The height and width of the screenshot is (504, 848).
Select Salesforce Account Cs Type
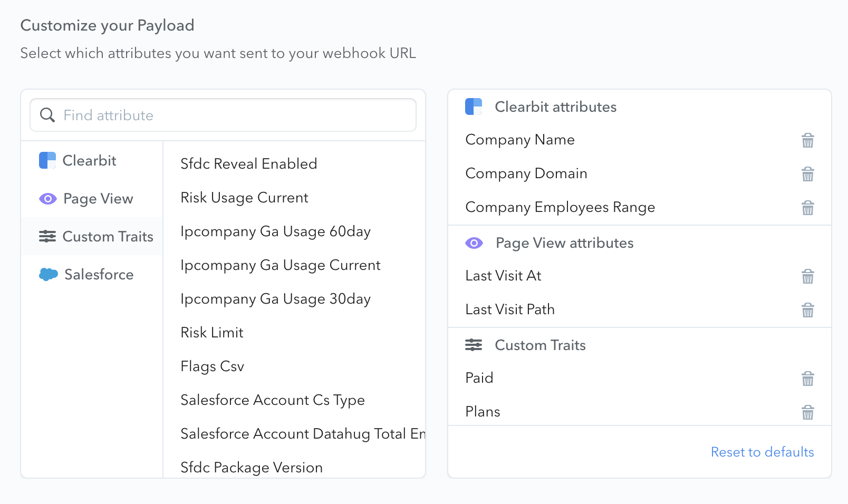pyautogui.click(x=272, y=400)
